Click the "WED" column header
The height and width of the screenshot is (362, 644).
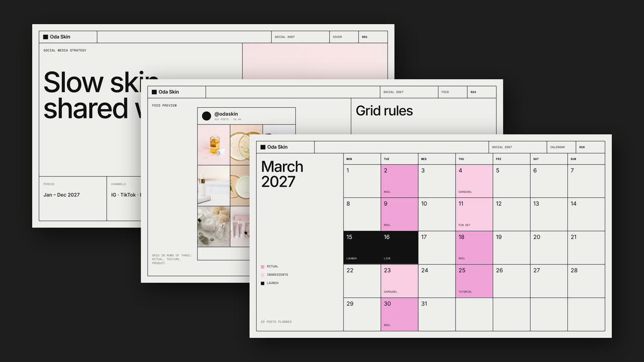(424, 159)
